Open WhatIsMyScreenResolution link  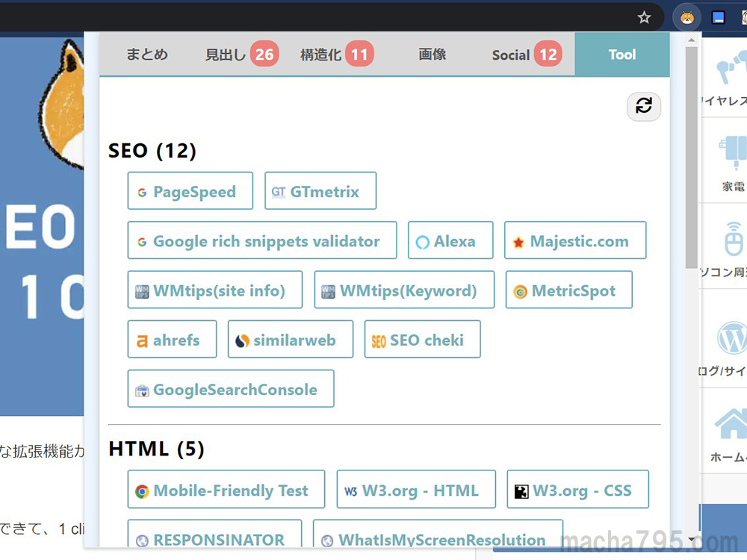click(438, 533)
